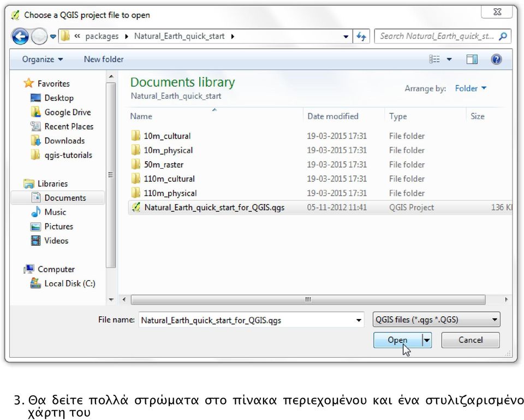The width and height of the screenshot is (524, 420).
Task: Click the 110m_physical folder icon
Action: 135,193
